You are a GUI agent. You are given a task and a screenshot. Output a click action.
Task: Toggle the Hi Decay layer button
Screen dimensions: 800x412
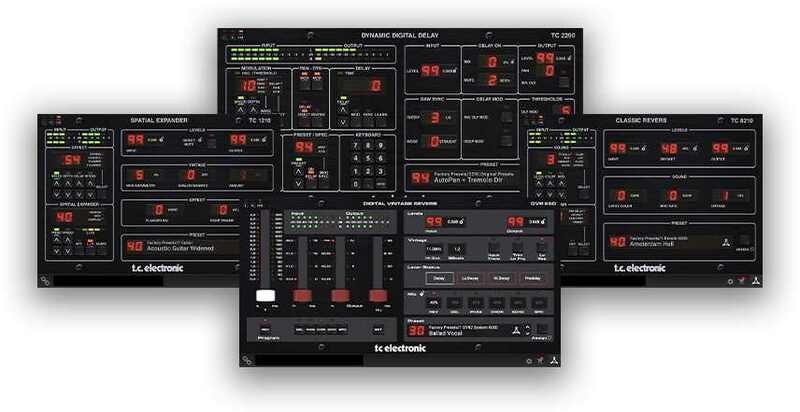coord(503,277)
